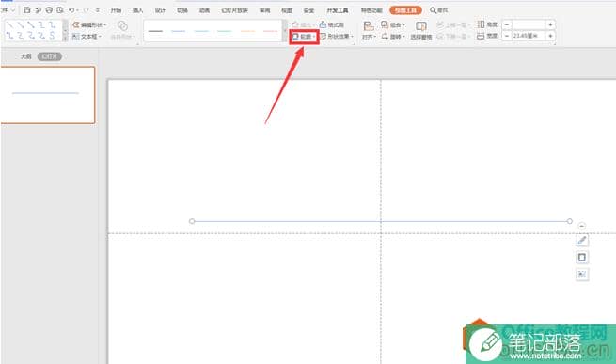Switch to 大纲 outline view in side panel
The width and height of the screenshot is (616, 364).
[x=26, y=56]
